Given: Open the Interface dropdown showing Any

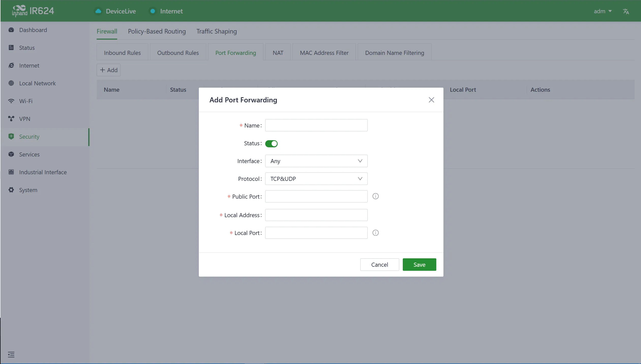Looking at the screenshot, I should pos(316,161).
